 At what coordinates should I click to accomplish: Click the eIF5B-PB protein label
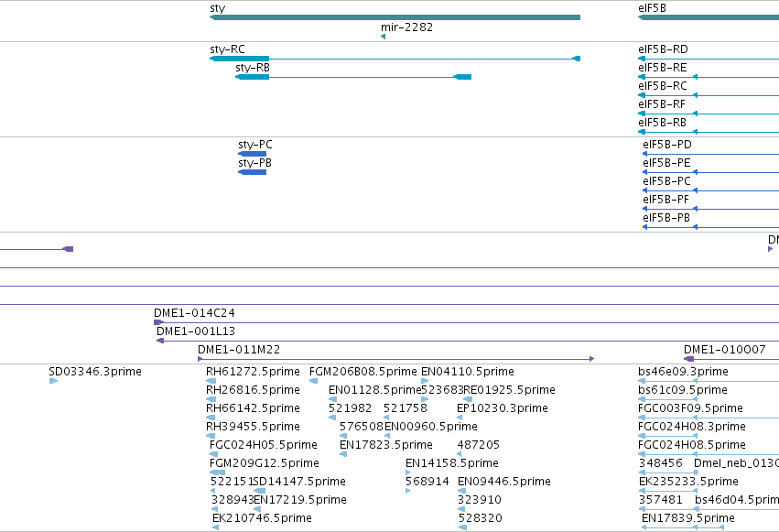pyautogui.click(x=666, y=218)
